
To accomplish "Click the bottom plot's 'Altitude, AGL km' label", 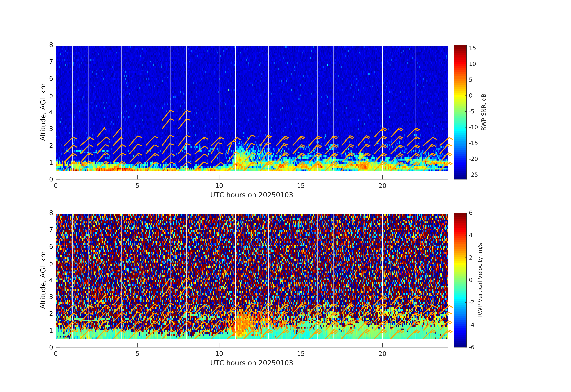I will click(43, 280).
